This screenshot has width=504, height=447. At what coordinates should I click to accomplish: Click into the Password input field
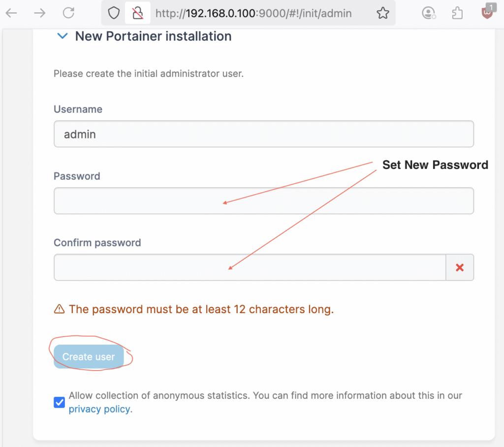(x=264, y=201)
